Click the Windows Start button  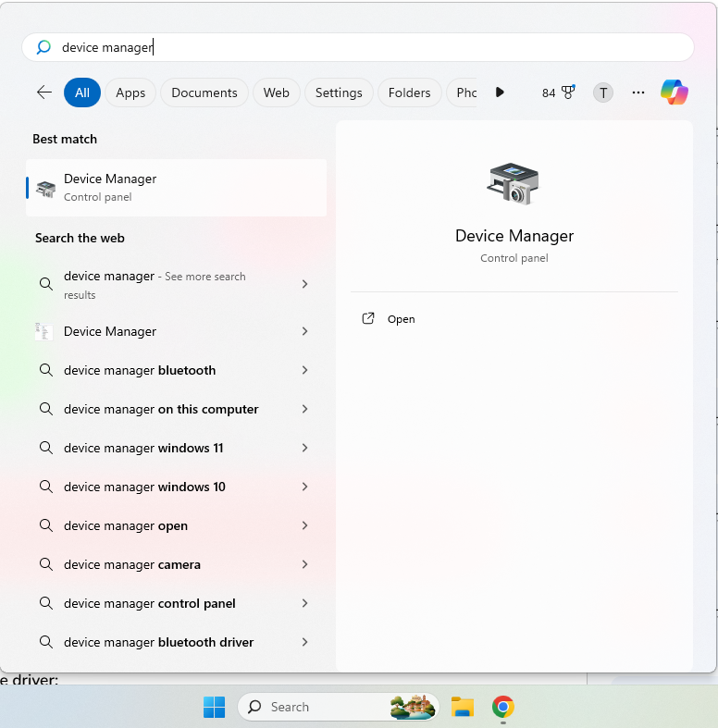click(x=215, y=707)
